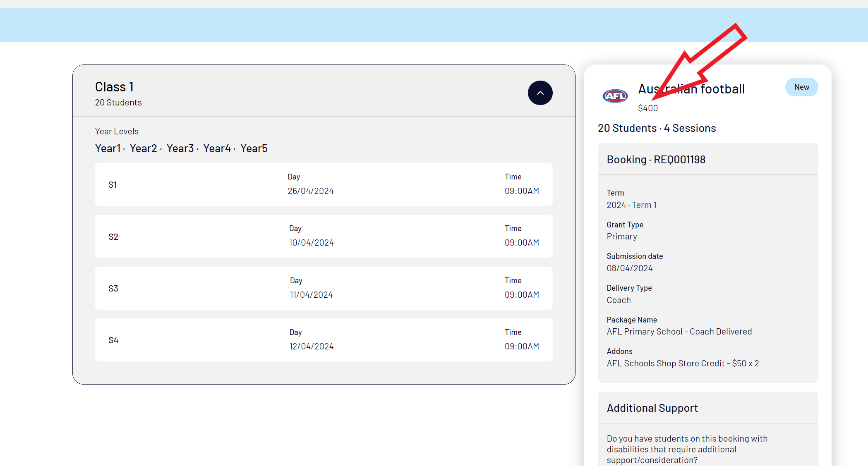
Task: Select Year3 in year levels
Action: (x=180, y=148)
